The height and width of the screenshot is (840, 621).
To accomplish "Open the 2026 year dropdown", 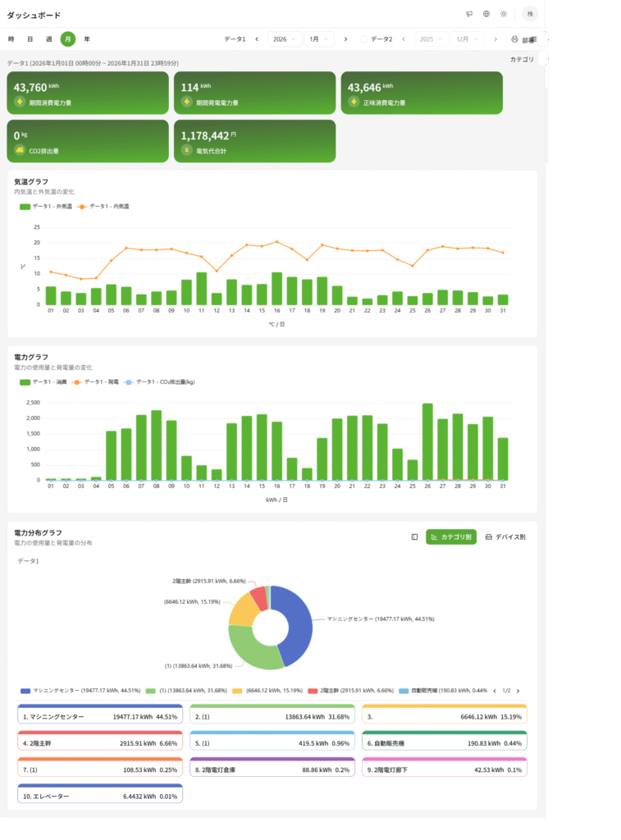I will click(x=285, y=39).
